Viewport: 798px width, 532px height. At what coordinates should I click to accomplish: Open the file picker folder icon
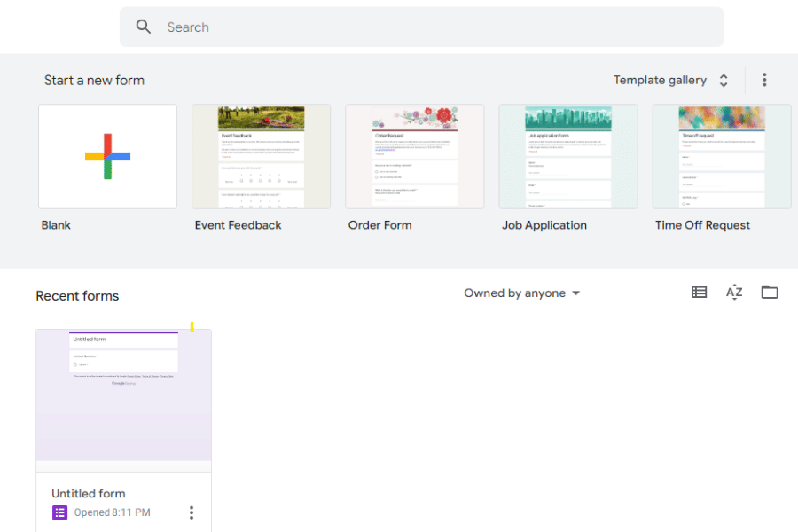pyautogui.click(x=770, y=293)
